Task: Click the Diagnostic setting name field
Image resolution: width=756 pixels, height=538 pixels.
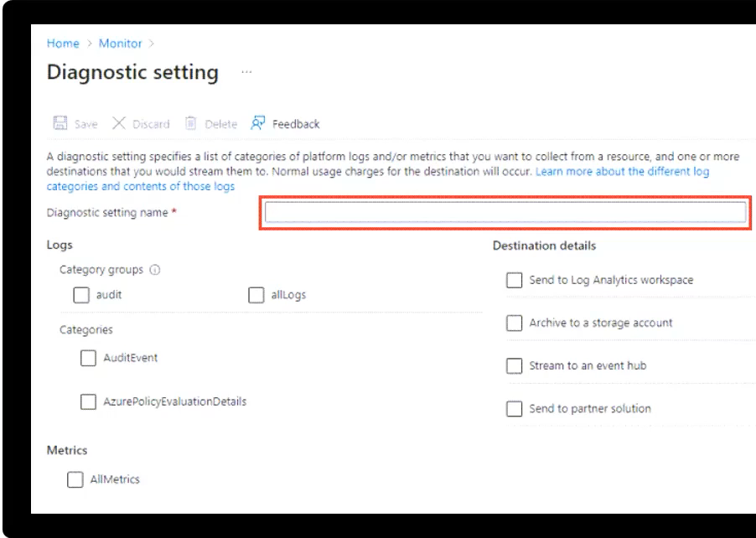Action: [x=505, y=213]
